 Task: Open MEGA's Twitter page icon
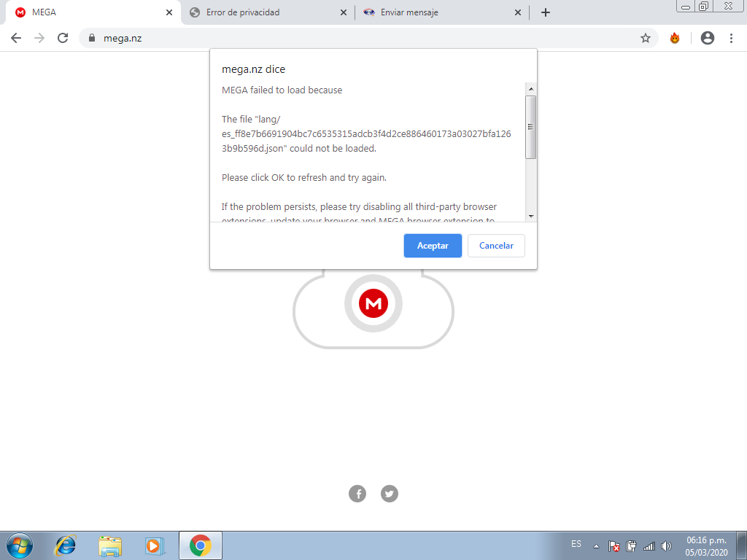(x=390, y=494)
